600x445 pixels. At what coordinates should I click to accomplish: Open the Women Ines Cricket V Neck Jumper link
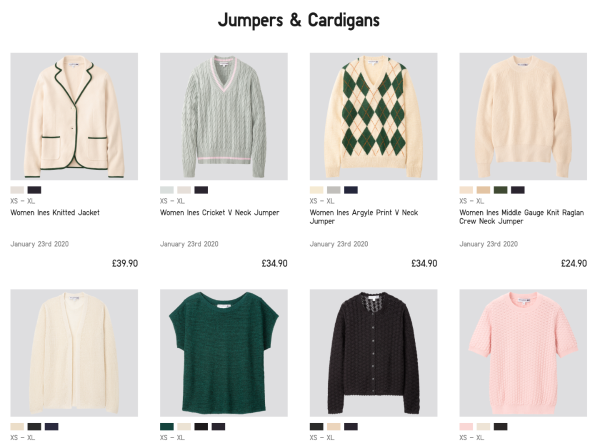220,212
